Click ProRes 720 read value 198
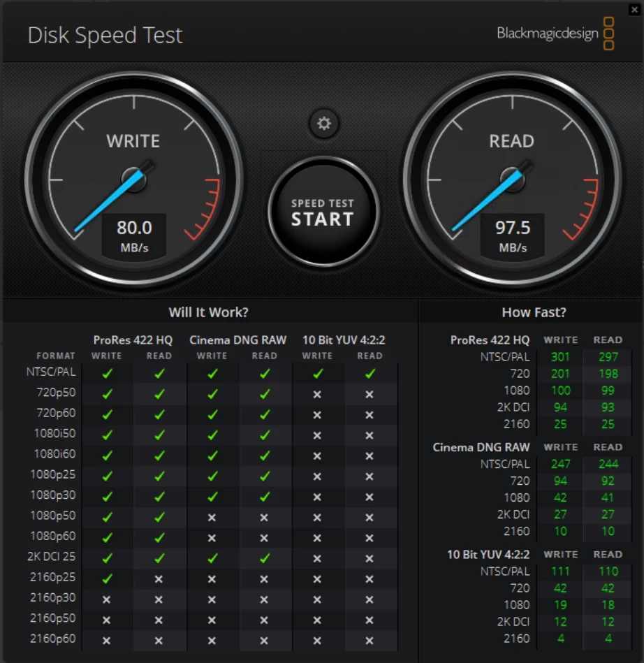Viewport: 644px width, 663px height. pyautogui.click(x=608, y=374)
